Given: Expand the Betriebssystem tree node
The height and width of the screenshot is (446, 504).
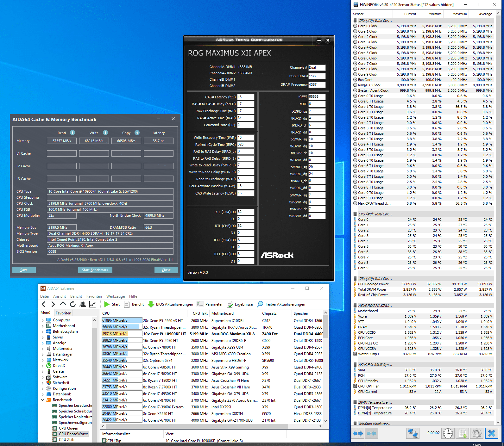Looking at the screenshot, I should click(x=42, y=331).
